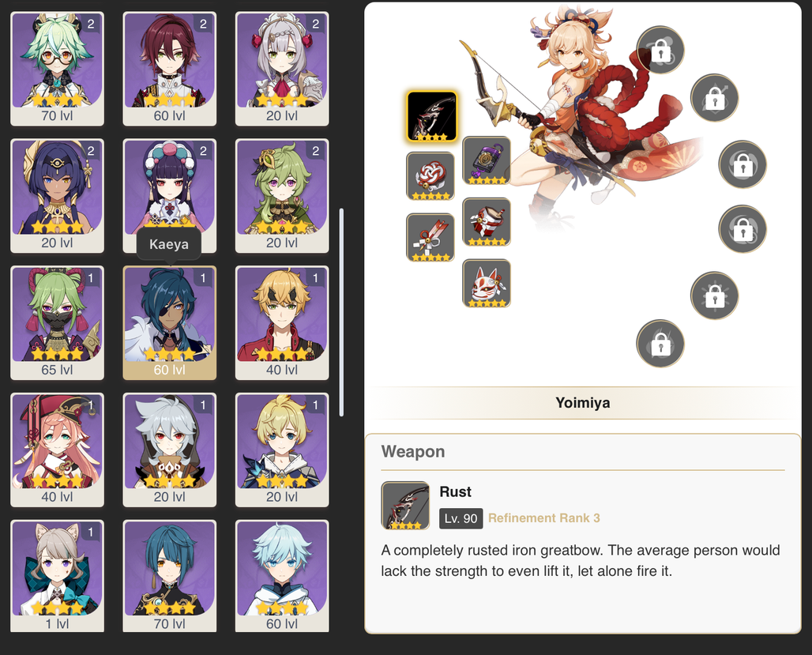This screenshot has height=655, width=812.
Task: Pick the level 40 pink-haired character card
Action: click(x=57, y=450)
